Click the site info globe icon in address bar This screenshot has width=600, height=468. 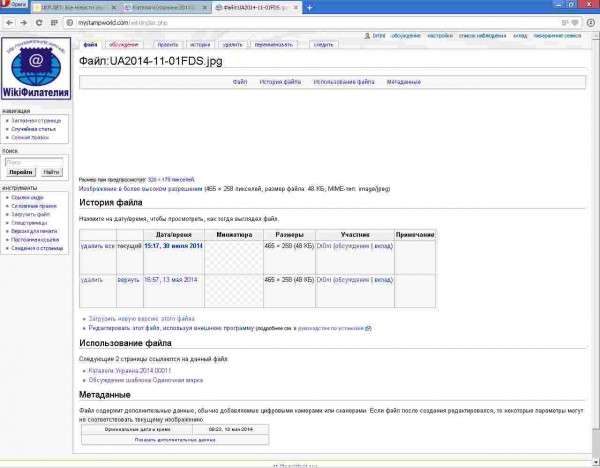click(x=70, y=23)
